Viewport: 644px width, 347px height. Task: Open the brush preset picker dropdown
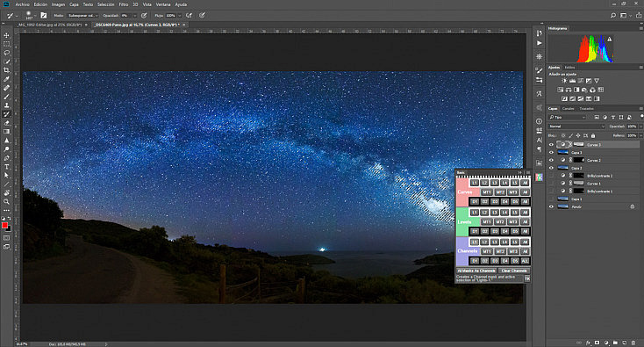pos(35,15)
